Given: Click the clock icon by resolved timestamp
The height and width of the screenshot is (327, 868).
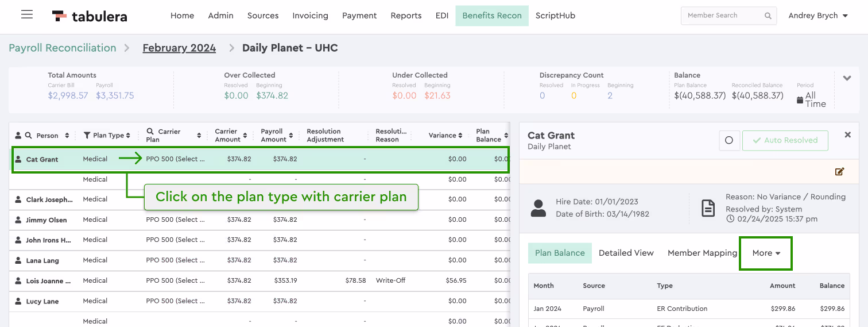Looking at the screenshot, I should click(730, 219).
